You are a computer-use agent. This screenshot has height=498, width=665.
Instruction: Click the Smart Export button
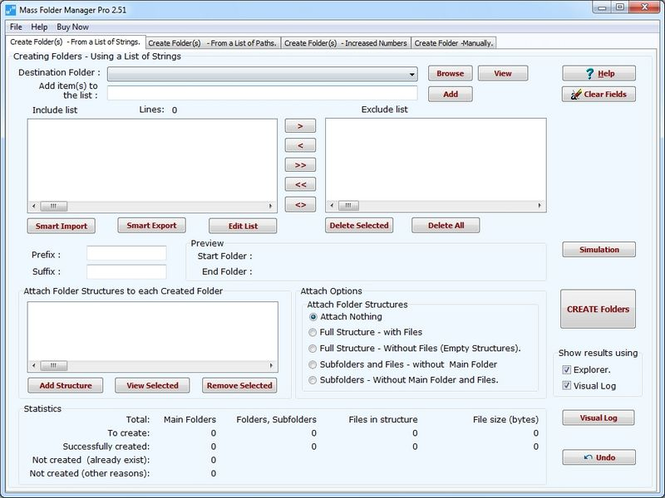coord(151,225)
